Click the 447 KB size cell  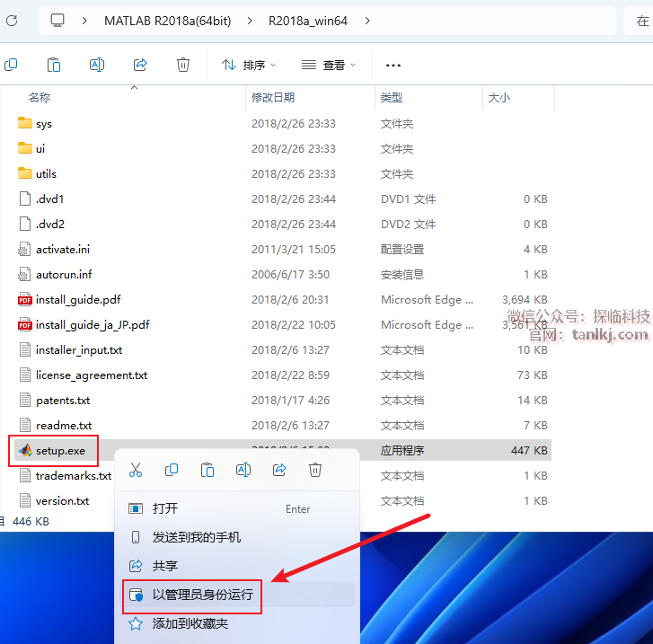tap(529, 450)
